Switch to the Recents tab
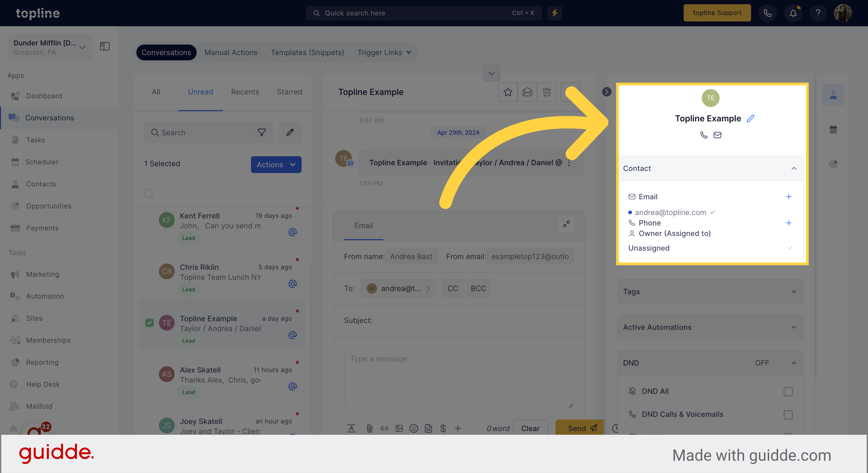Viewport: 868px width, 473px height. pyautogui.click(x=244, y=92)
